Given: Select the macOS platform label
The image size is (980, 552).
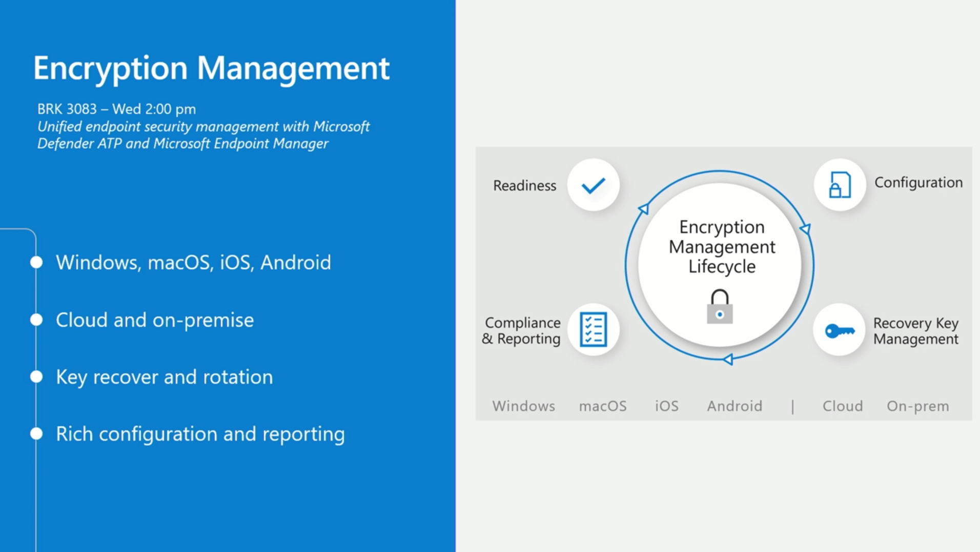Looking at the screenshot, I should pos(603,406).
